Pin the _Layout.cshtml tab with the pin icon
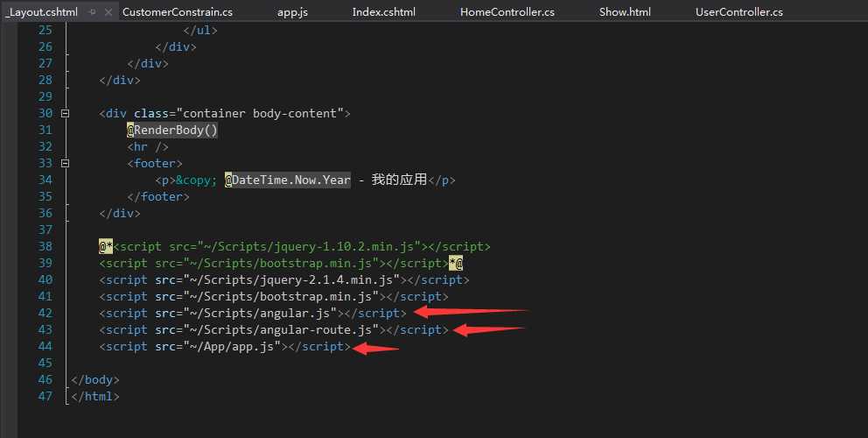Screen dimensions: 868x438 point(93,11)
